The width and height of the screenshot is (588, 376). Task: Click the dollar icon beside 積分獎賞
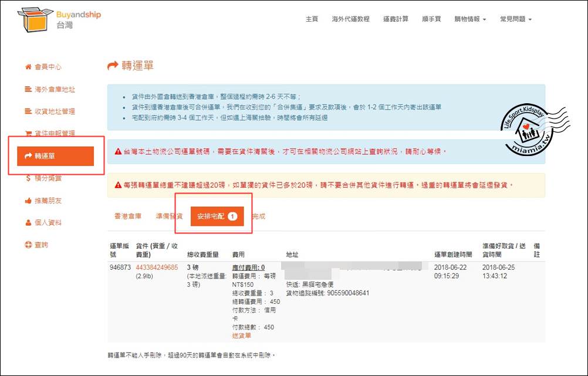(x=28, y=178)
